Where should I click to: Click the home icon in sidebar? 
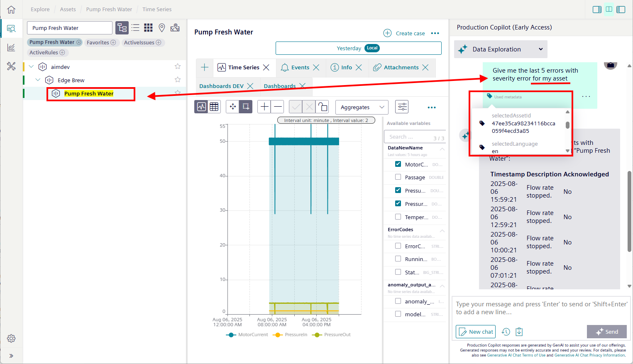click(x=11, y=10)
